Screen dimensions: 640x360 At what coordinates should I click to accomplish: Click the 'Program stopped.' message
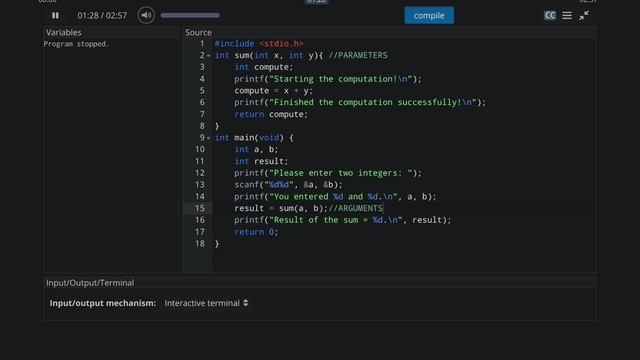[76, 44]
